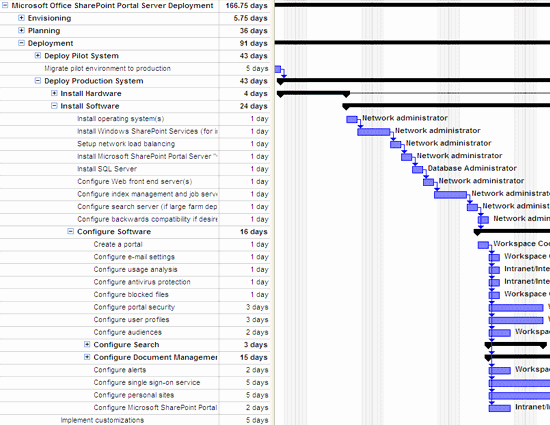Image resolution: width=550 pixels, height=425 pixels.
Task: Select the Configure antivirus protection task
Action: pyautogui.click(x=142, y=282)
